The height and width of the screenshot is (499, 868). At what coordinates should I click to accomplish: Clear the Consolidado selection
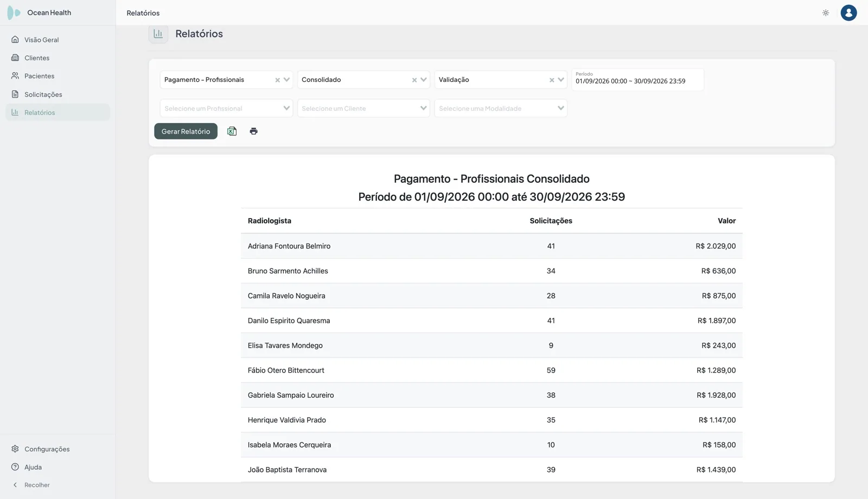tap(414, 80)
